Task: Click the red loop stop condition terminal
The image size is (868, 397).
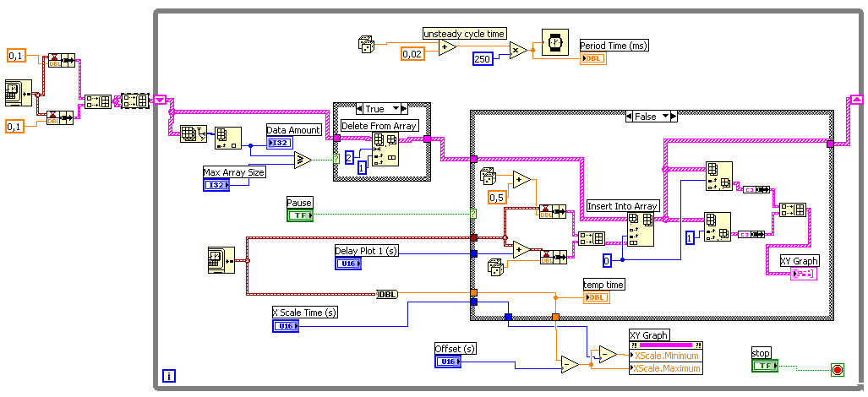Action: click(x=838, y=370)
